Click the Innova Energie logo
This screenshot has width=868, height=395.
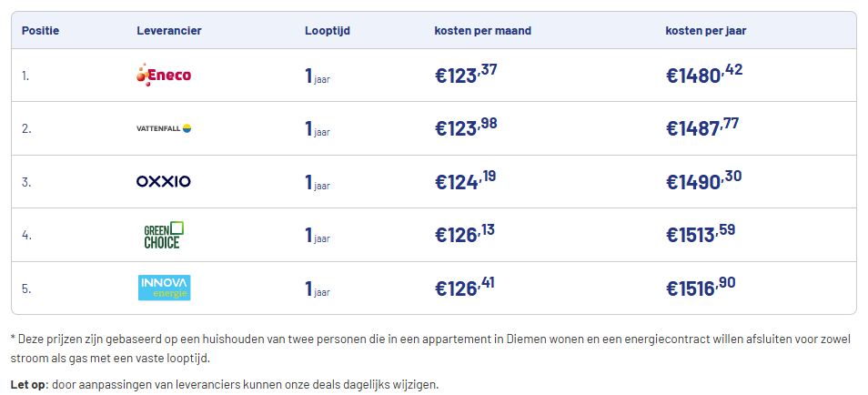click(x=164, y=288)
